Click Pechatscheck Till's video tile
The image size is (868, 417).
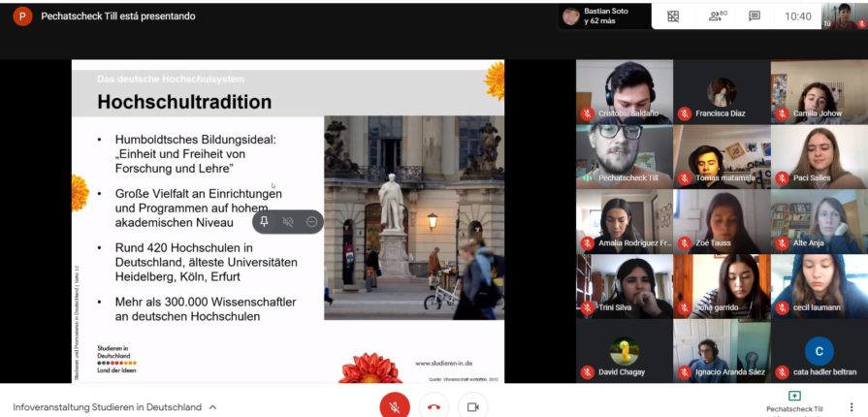(624, 155)
